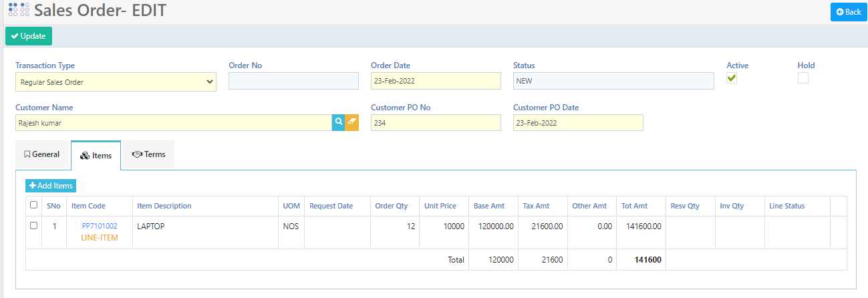
Task: Switch to the Items tab
Action: coord(96,155)
